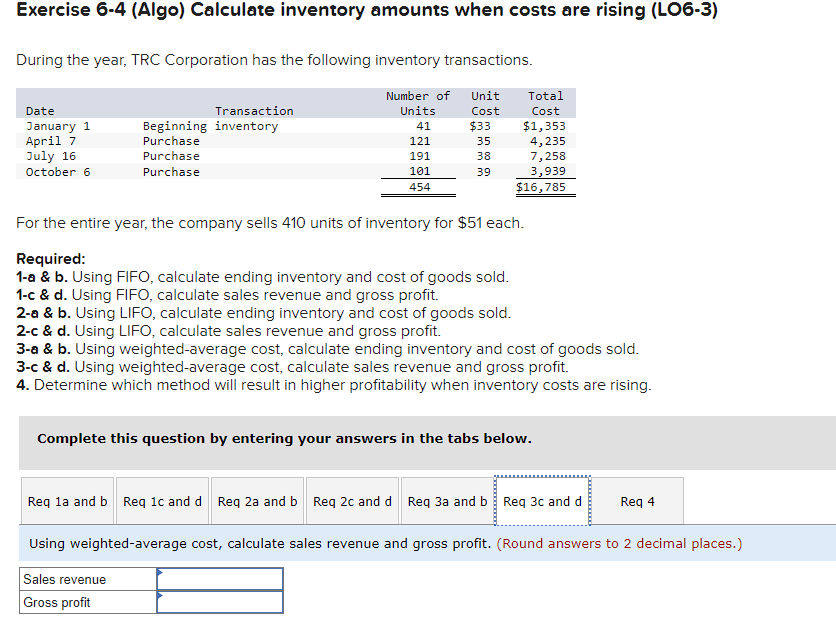Click the Sales revenue row label
The height and width of the screenshot is (617, 836).
click(85, 578)
